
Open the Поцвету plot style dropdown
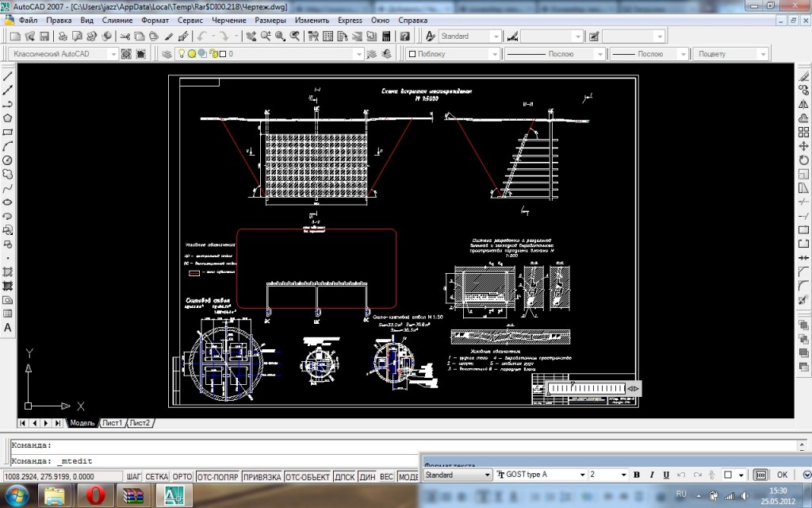763,54
